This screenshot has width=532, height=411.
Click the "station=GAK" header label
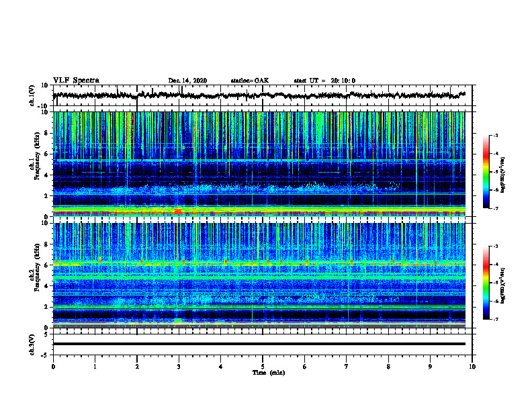(250, 81)
